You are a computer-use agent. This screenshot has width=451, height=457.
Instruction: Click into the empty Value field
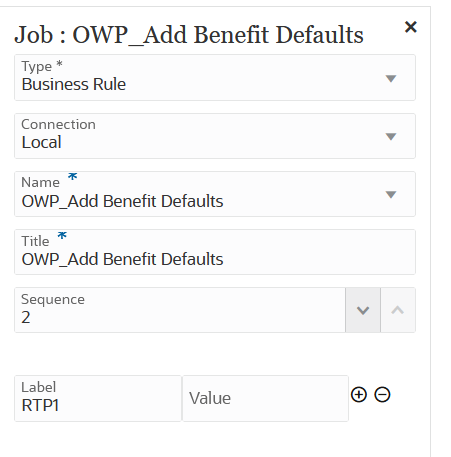265,398
